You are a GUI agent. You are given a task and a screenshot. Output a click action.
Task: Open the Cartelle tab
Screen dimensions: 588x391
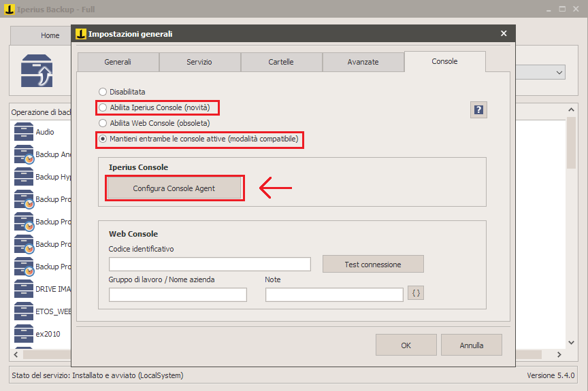[x=281, y=62]
